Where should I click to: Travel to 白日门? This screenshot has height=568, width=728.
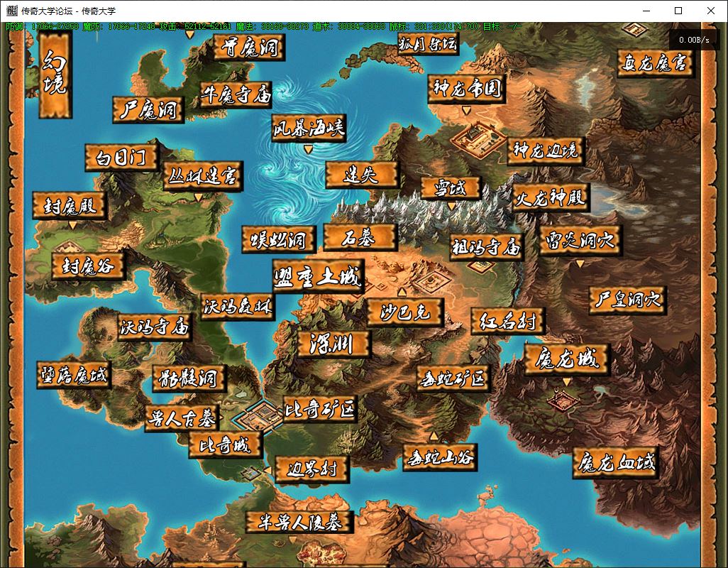pyautogui.click(x=121, y=158)
